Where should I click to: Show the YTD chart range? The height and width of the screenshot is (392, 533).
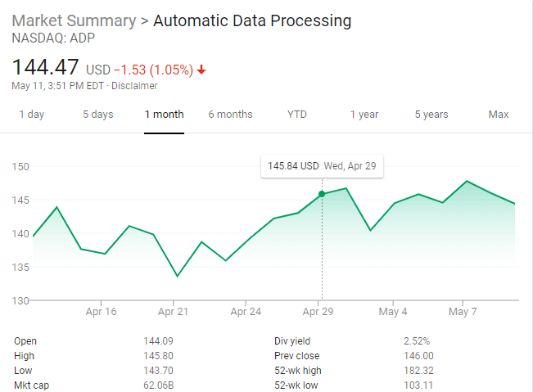[x=297, y=115]
